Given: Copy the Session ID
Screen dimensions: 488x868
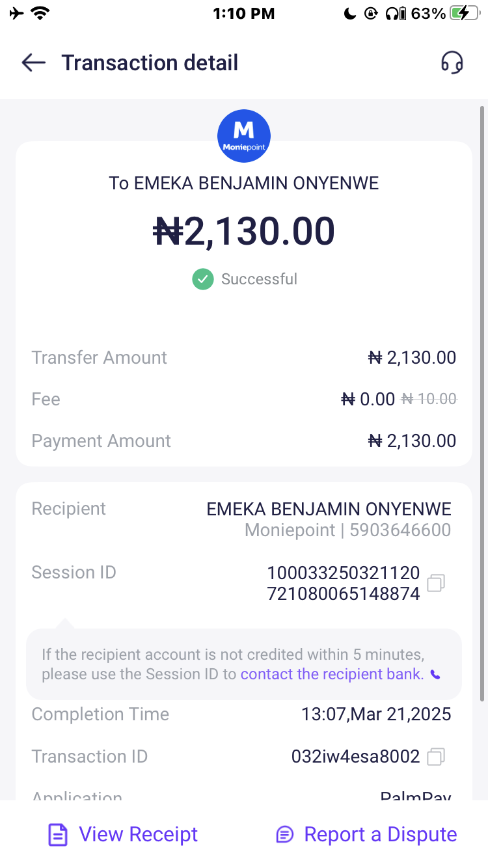Looking at the screenshot, I should tap(435, 583).
